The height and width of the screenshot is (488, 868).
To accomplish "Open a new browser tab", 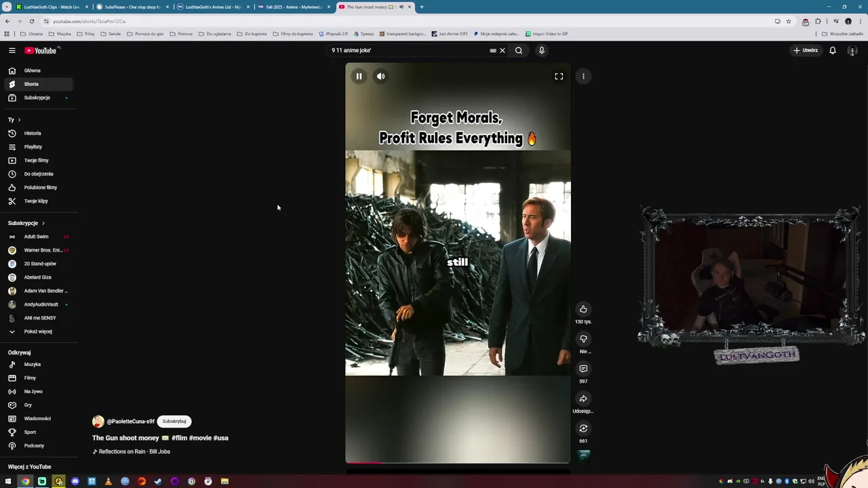I will [x=421, y=7].
